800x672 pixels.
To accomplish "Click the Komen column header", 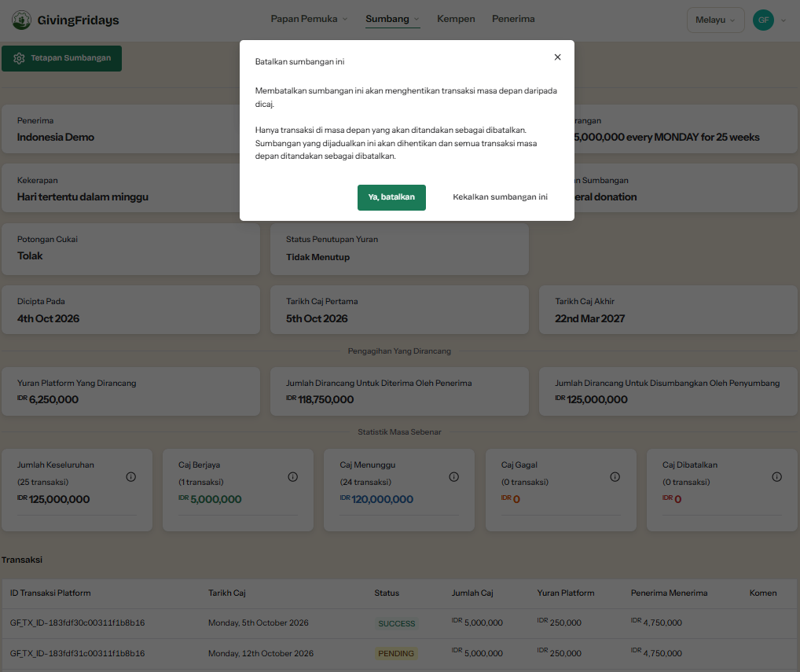I will tap(763, 593).
